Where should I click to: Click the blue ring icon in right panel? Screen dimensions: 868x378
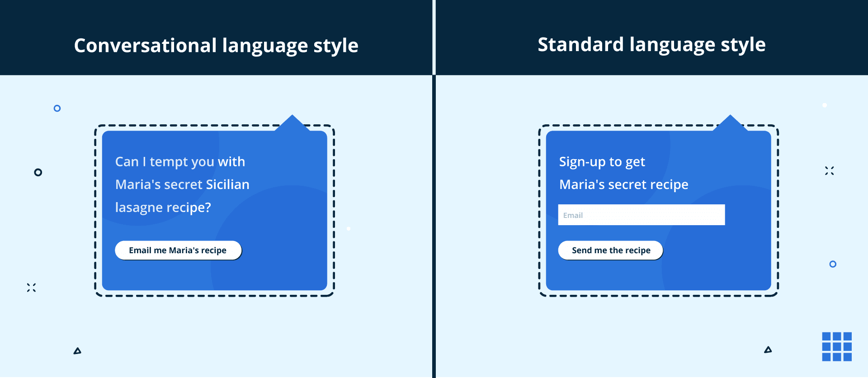(833, 264)
